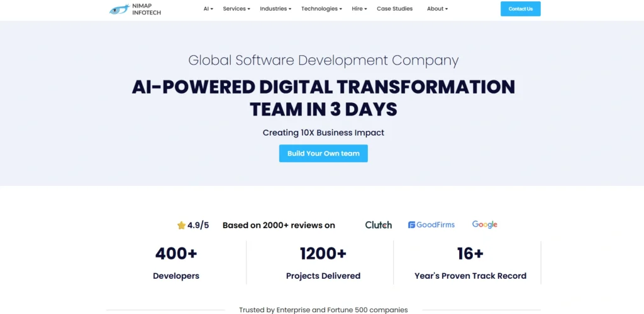The width and height of the screenshot is (644, 314).
Task: Click the 400+ Developers figure
Action: coord(176,254)
